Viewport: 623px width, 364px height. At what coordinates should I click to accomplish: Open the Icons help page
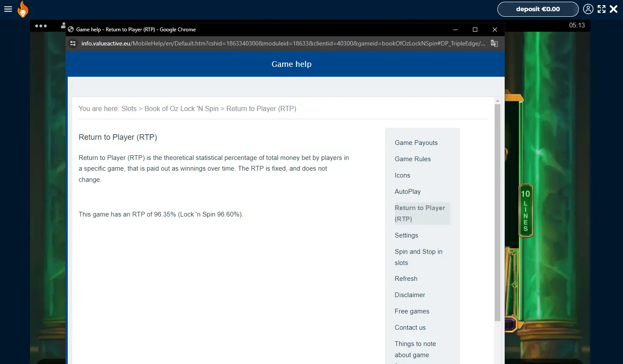tap(402, 175)
